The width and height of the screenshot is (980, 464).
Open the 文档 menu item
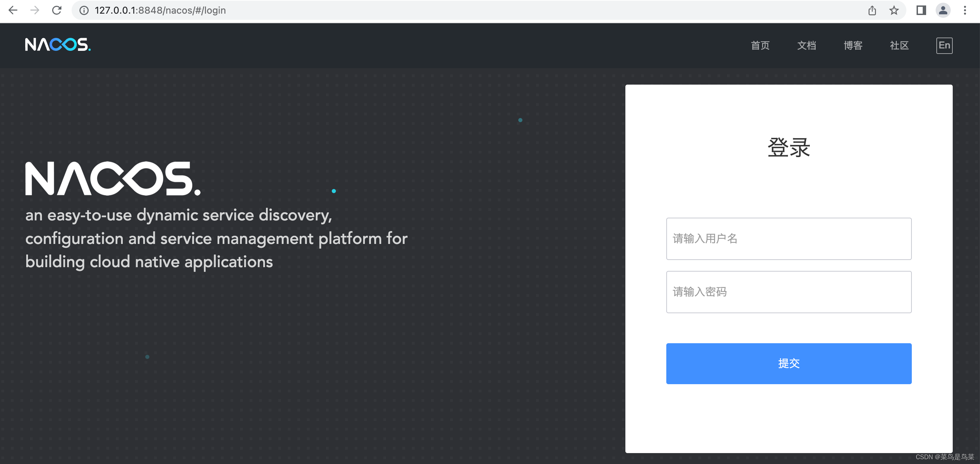tap(806, 45)
